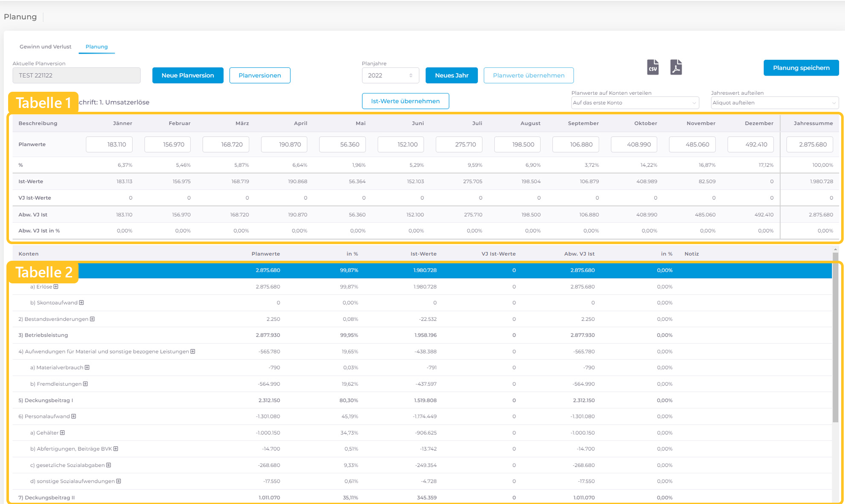Screen dimensions: 845x504
Task: Edit Jänner Planwerte field 183.110
Action: [109, 144]
